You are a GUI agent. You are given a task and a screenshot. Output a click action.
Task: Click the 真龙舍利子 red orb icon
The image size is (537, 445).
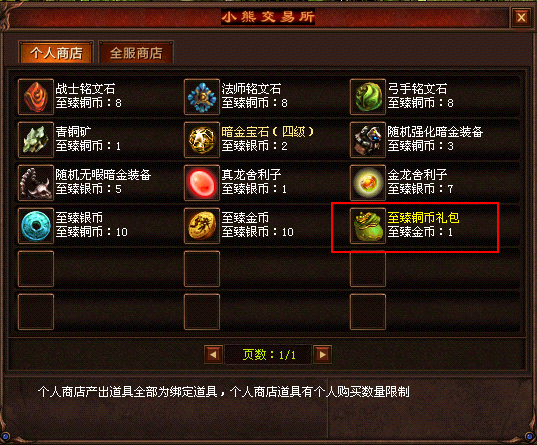(x=202, y=183)
